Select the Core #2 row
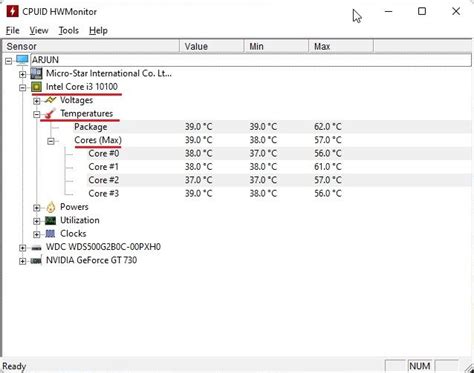The height and width of the screenshot is (373, 474). (x=279, y=180)
